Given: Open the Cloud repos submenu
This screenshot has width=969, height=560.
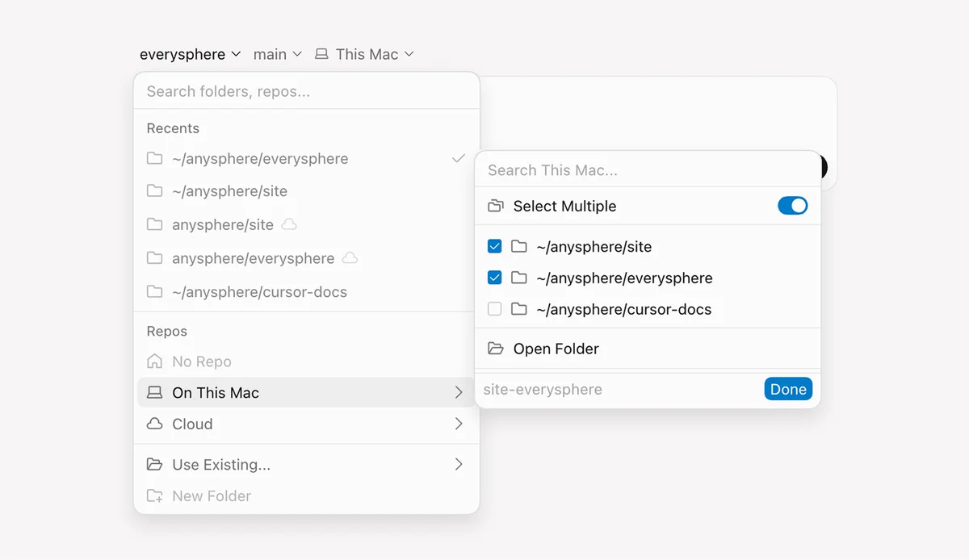Looking at the screenshot, I should (307, 424).
